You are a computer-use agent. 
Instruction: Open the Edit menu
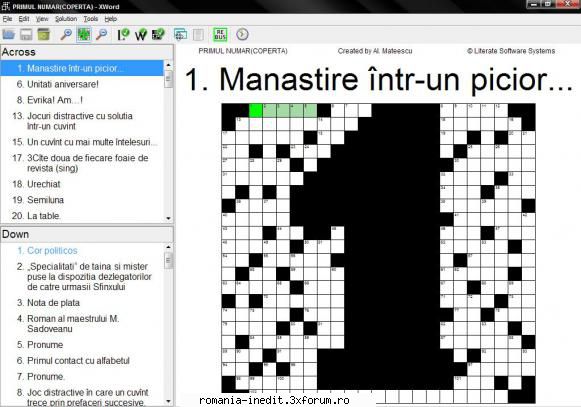tap(24, 19)
